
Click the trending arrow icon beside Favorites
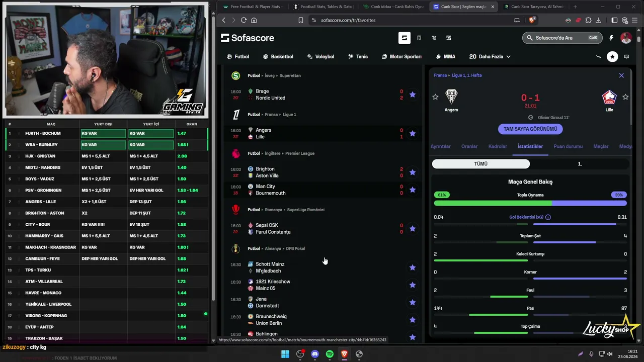[598, 57]
